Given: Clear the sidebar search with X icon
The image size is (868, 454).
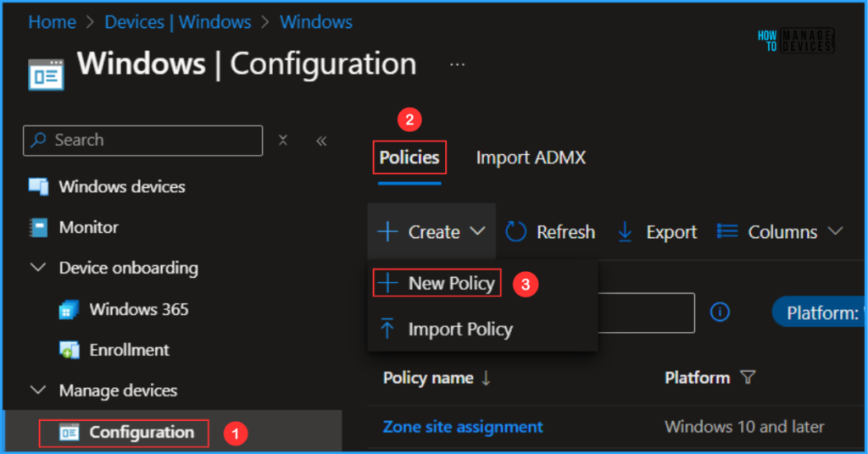Looking at the screenshot, I should point(283,141).
